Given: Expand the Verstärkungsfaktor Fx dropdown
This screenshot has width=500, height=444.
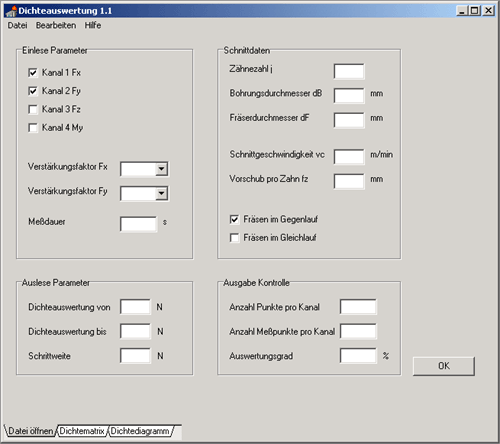Looking at the screenshot, I should click(161, 169).
